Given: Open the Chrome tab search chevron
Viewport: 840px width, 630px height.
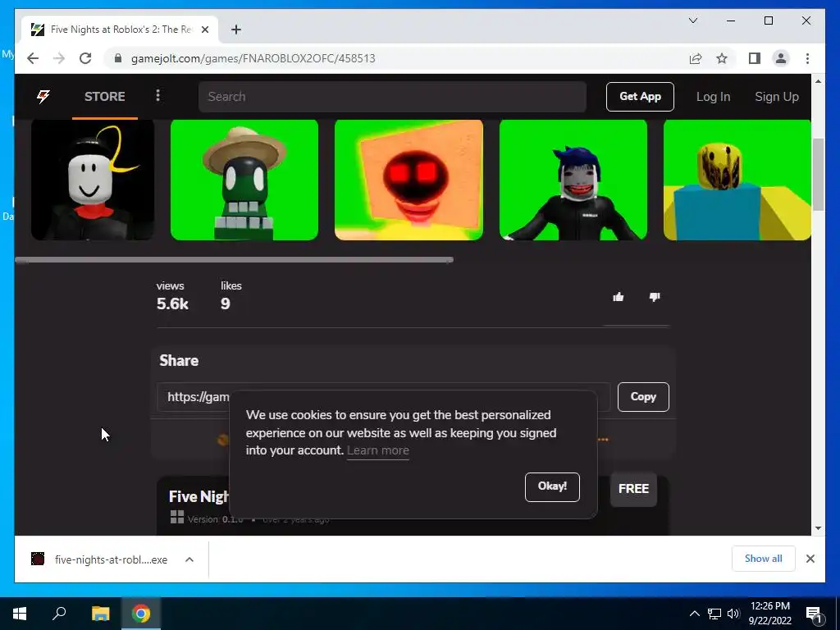Looking at the screenshot, I should click(x=692, y=21).
